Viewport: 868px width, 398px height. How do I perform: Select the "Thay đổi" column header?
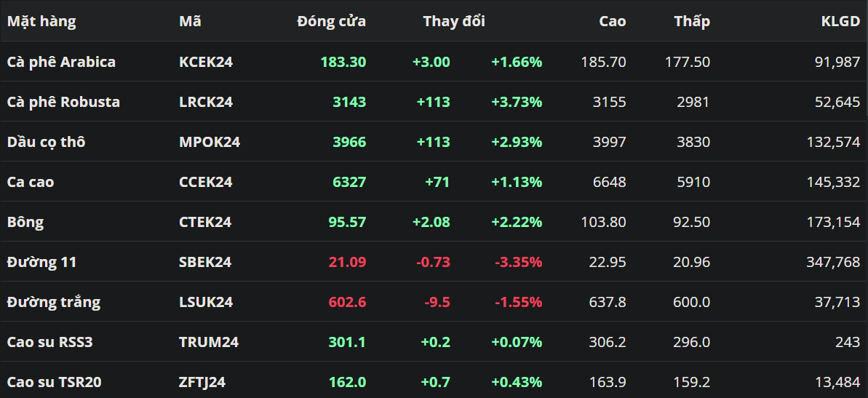tap(454, 21)
